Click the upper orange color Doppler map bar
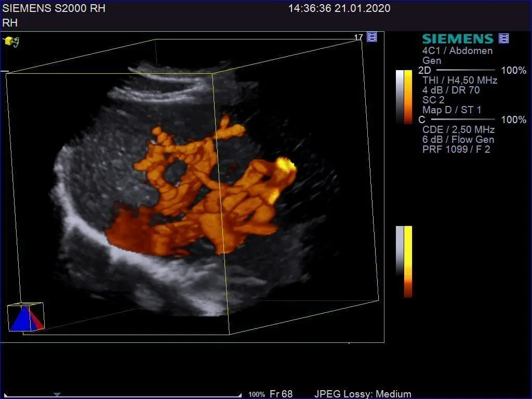 point(408,96)
